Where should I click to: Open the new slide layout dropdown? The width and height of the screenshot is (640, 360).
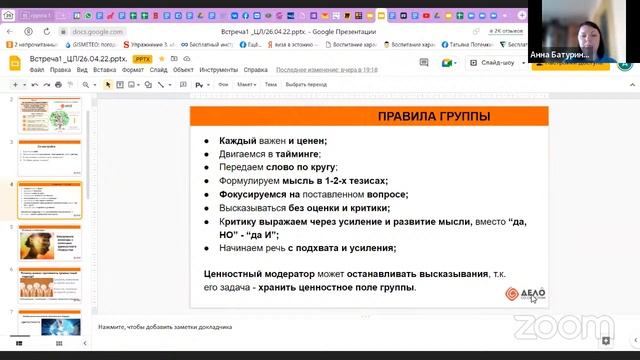[x=24, y=85]
